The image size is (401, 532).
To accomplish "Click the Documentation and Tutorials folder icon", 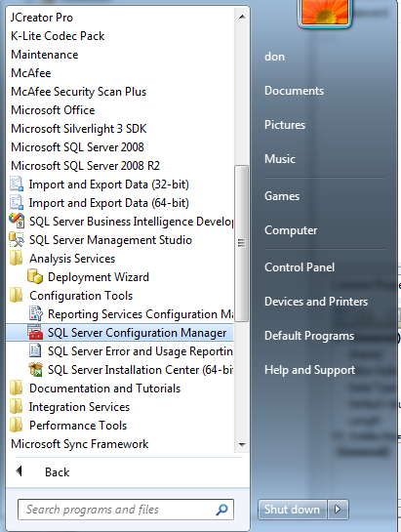I will coord(17,388).
